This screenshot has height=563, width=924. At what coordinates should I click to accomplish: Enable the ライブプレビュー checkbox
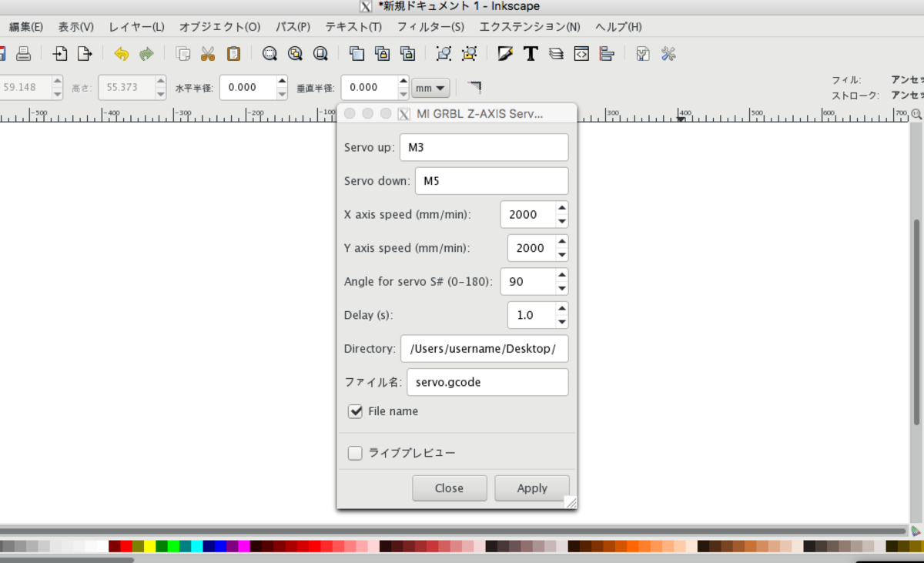355,453
